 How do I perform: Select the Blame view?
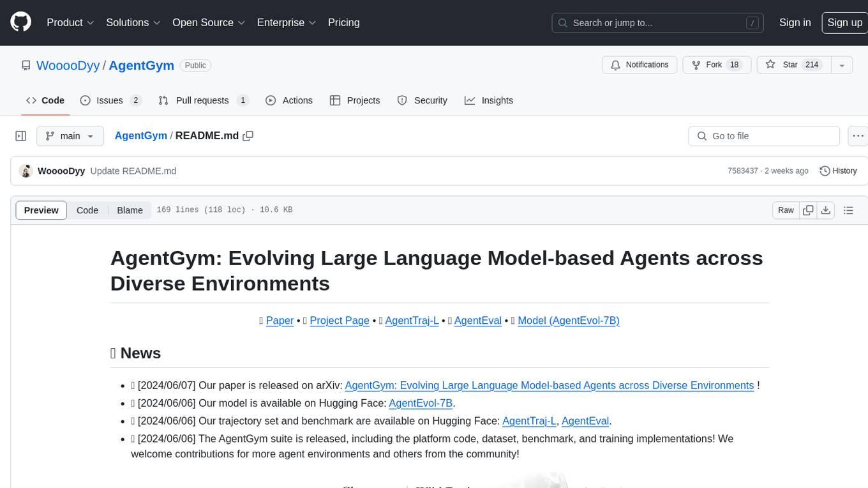(x=130, y=210)
